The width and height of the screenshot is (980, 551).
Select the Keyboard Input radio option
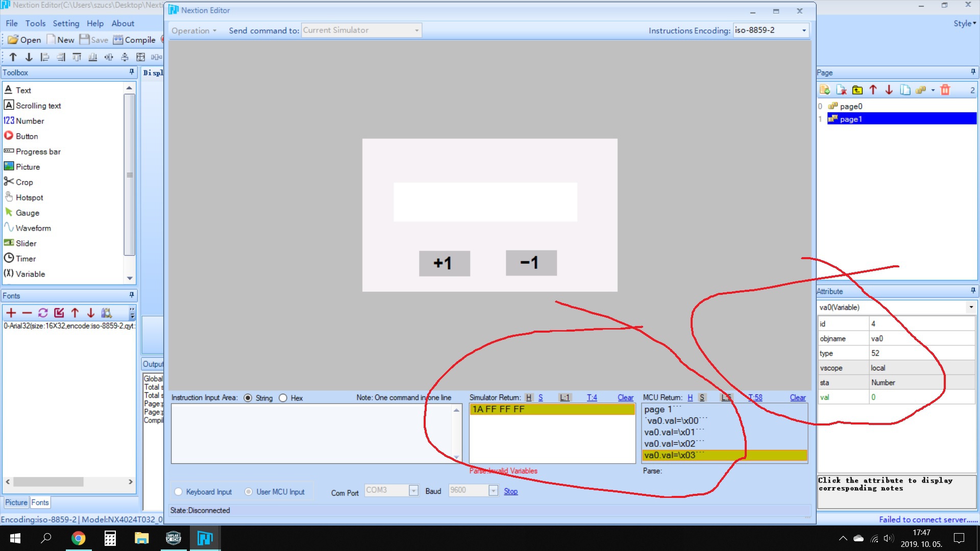point(178,492)
